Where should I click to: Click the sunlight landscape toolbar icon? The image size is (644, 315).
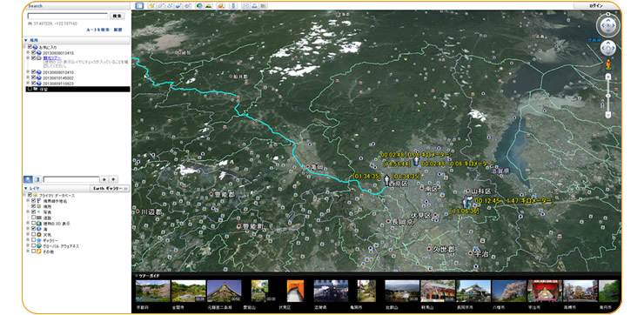tap(208, 6)
